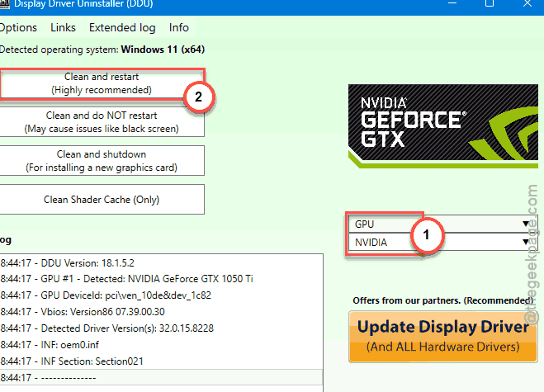The height and width of the screenshot is (392, 544).
Task: Open the Extended log menu
Action: [122, 27]
